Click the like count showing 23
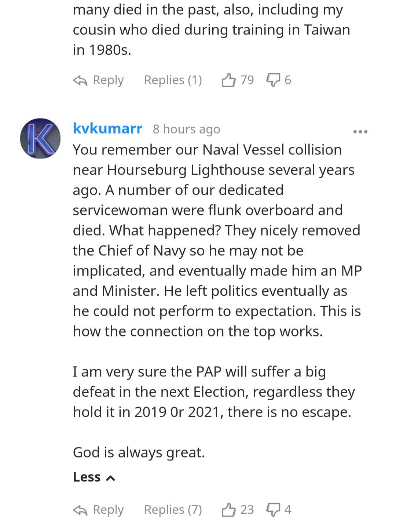 [247, 510]
